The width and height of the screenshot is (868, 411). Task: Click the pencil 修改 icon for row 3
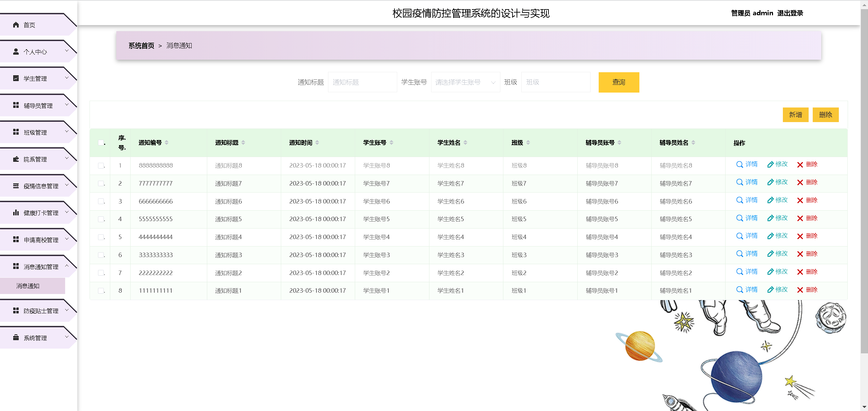(x=770, y=200)
